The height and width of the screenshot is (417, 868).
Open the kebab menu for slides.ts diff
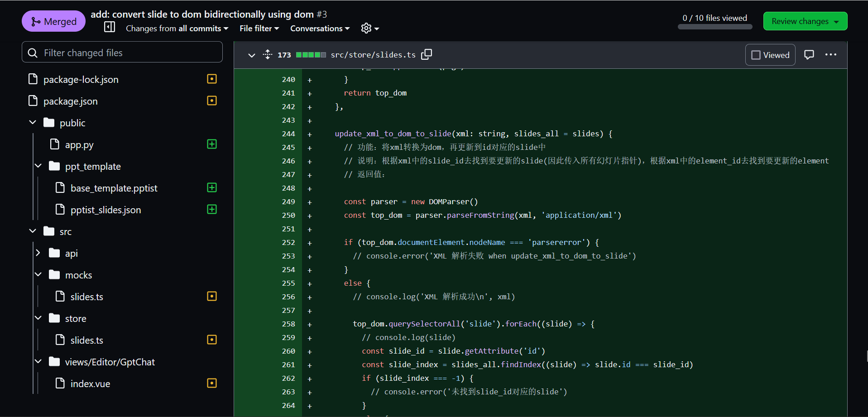tap(831, 54)
